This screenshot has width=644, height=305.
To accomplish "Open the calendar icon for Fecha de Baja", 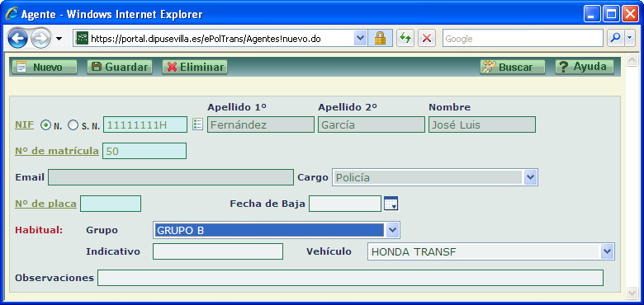I will coord(391,204).
